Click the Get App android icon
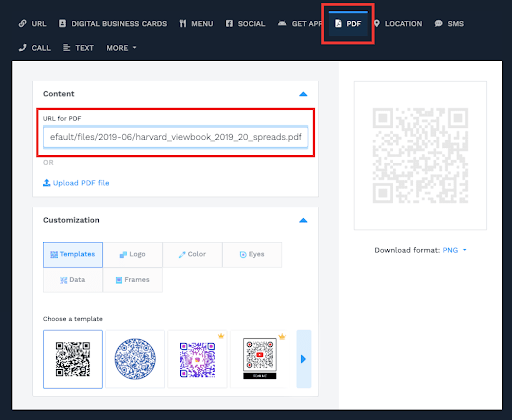The width and height of the screenshot is (512, 420). [x=282, y=23]
